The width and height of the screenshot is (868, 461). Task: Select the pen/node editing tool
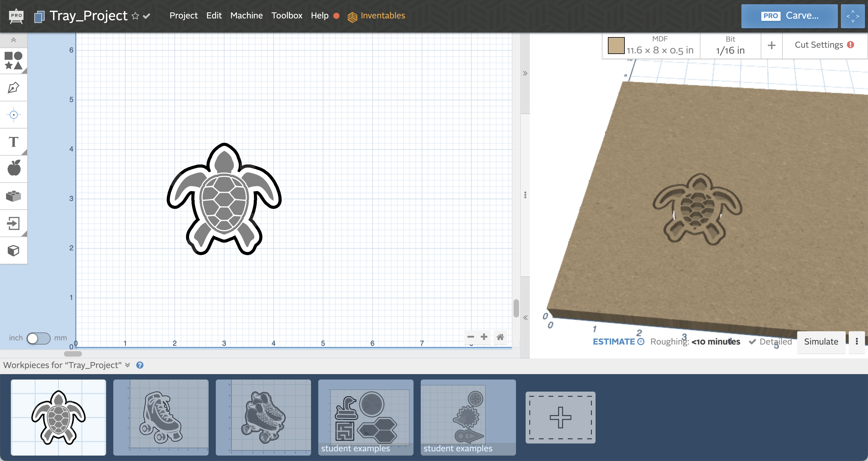14,88
